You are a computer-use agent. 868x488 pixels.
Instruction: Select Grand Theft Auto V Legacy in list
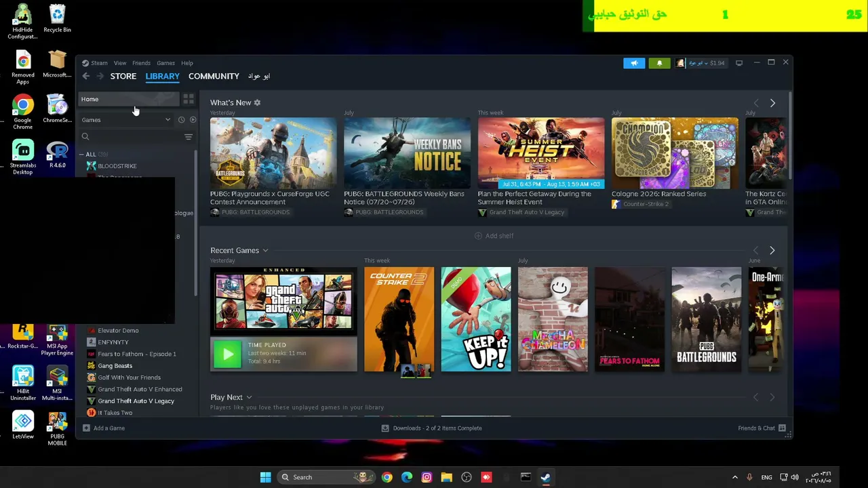136,401
